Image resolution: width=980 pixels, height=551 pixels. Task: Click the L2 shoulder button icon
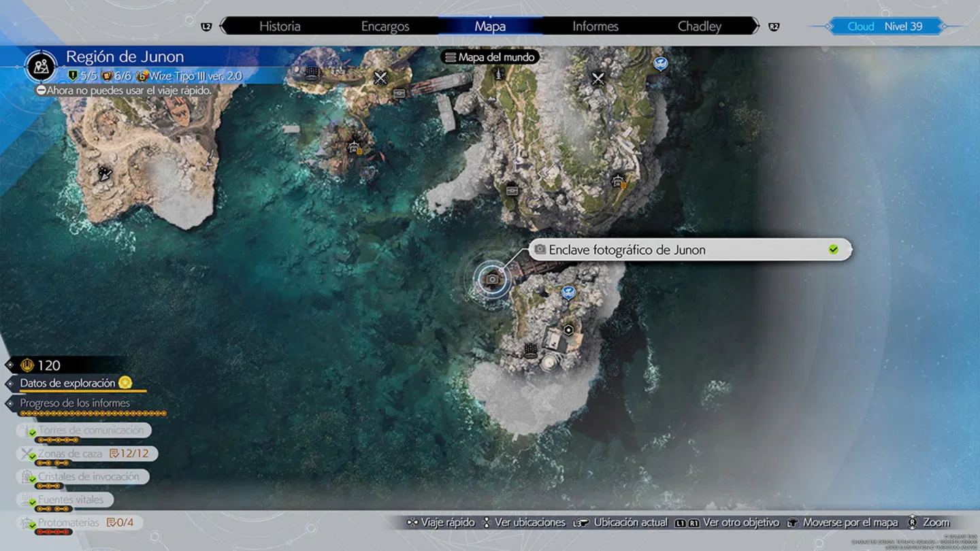(x=207, y=27)
